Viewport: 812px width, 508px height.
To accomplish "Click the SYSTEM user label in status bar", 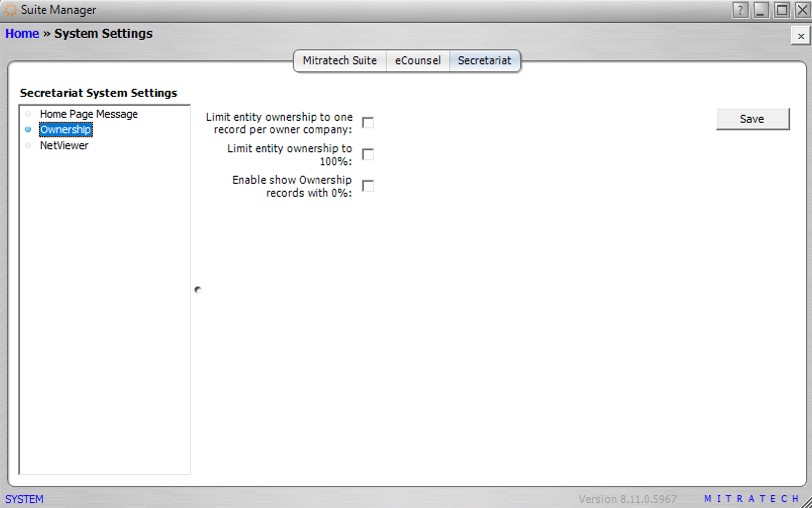I will click(24, 499).
